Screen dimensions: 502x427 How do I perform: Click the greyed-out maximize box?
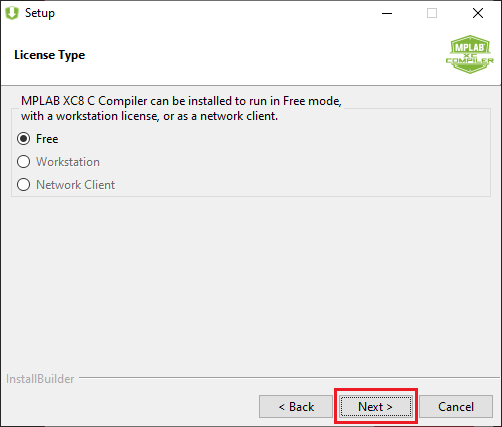point(432,13)
